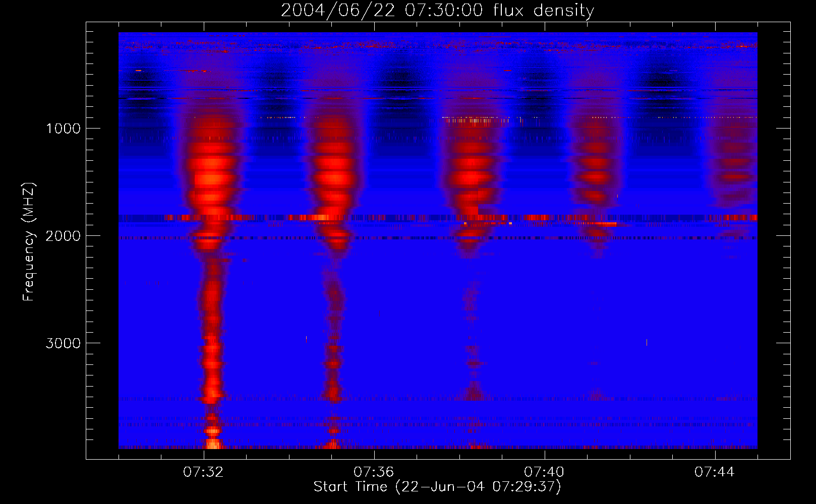Click the 07:32 time tick label
This screenshot has height=504, width=816.
click(203, 472)
